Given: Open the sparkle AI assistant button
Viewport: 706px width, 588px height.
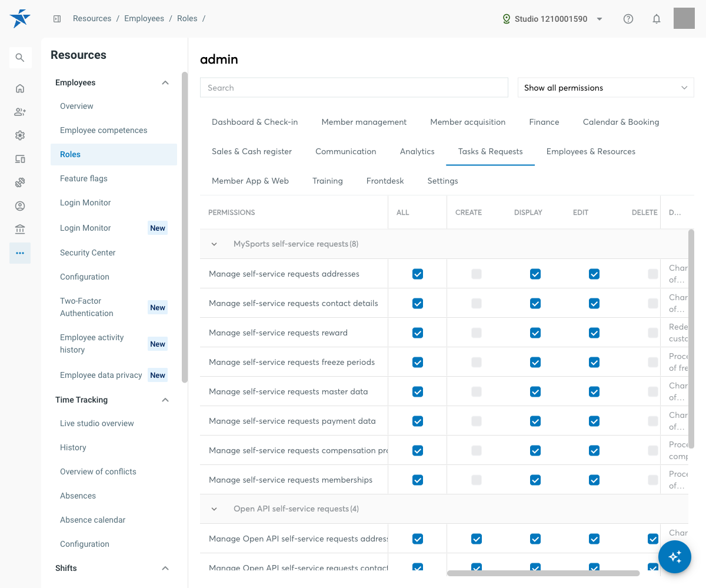Looking at the screenshot, I should click(675, 556).
